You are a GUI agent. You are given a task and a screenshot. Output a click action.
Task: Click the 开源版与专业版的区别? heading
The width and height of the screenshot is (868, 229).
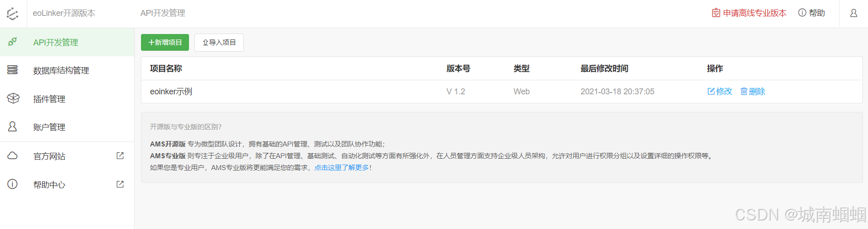pos(186,127)
